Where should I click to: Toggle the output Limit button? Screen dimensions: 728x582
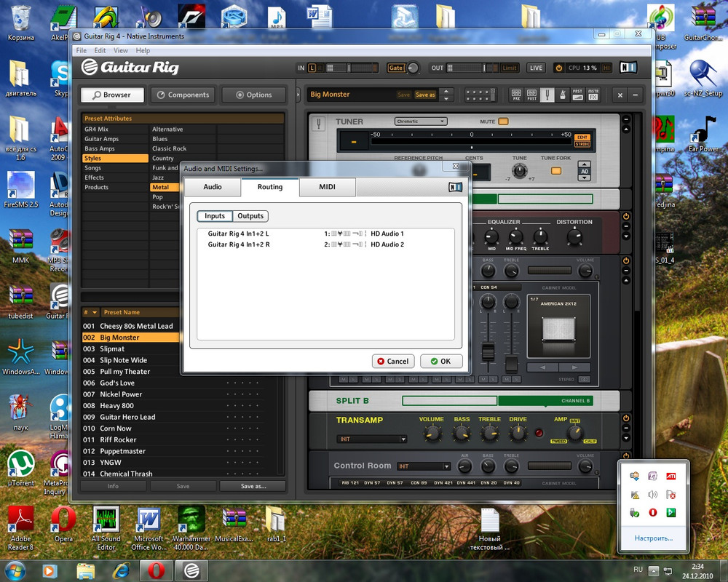tap(510, 68)
